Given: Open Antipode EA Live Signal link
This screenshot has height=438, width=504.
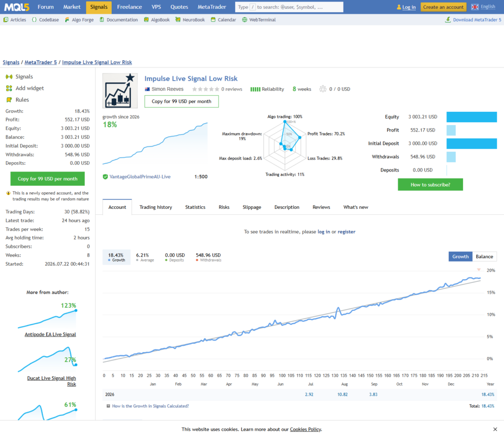Looking at the screenshot, I should click(50, 335).
